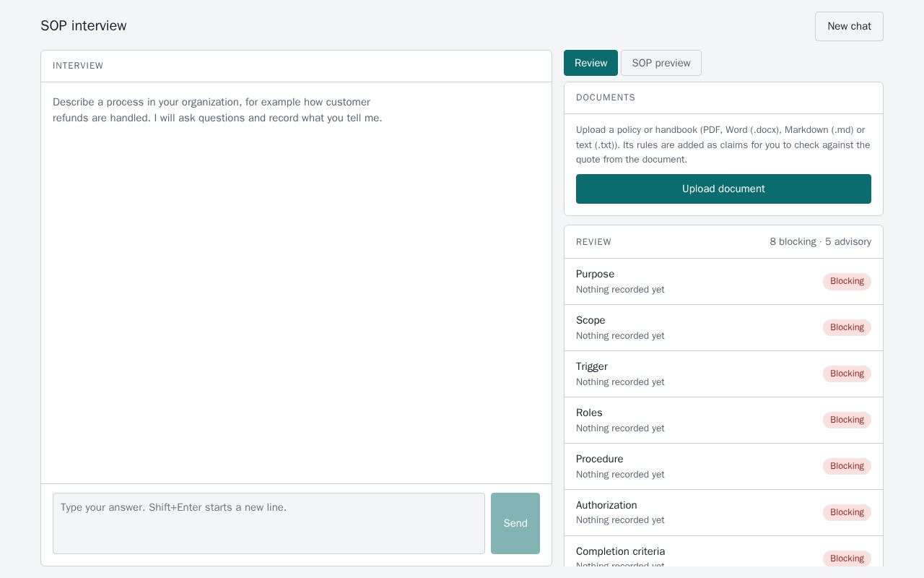Screen dimensions: 924x578
Task: Click the Blocking badge beside Procedure
Action: 847,466
